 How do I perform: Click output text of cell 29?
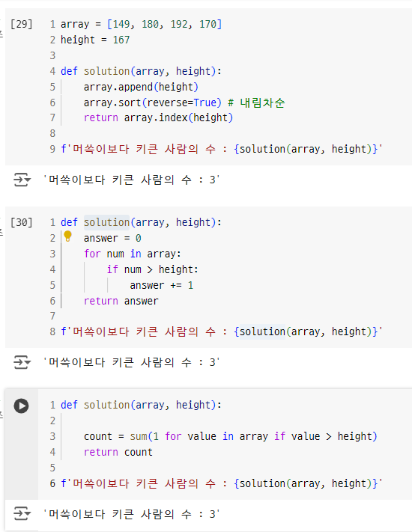click(x=131, y=180)
